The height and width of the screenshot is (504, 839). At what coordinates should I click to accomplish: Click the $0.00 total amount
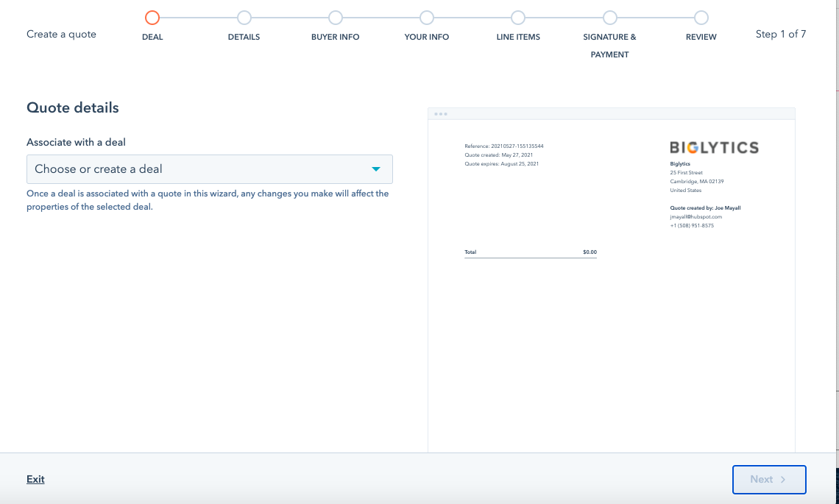click(590, 252)
